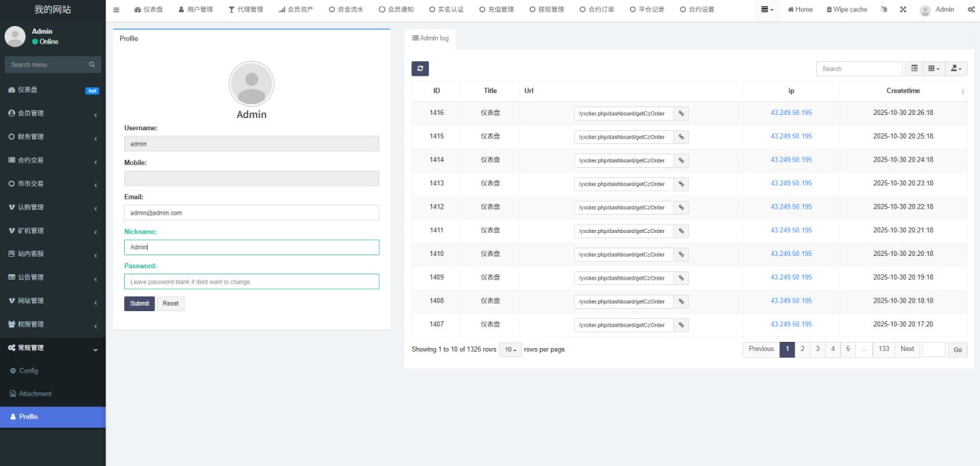Screen dimensions: 980x466
Task: Click the gears settings icon at top right
Action: click(x=969, y=10)
